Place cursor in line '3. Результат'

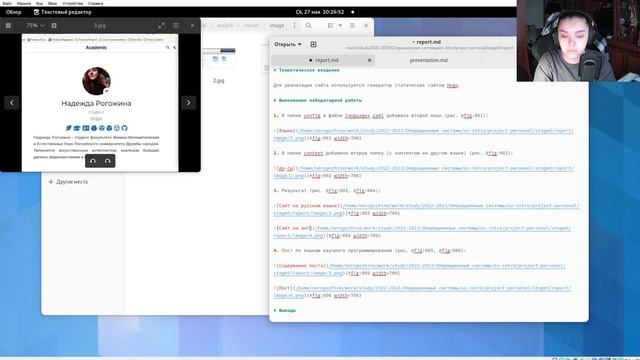coord(327,191)
